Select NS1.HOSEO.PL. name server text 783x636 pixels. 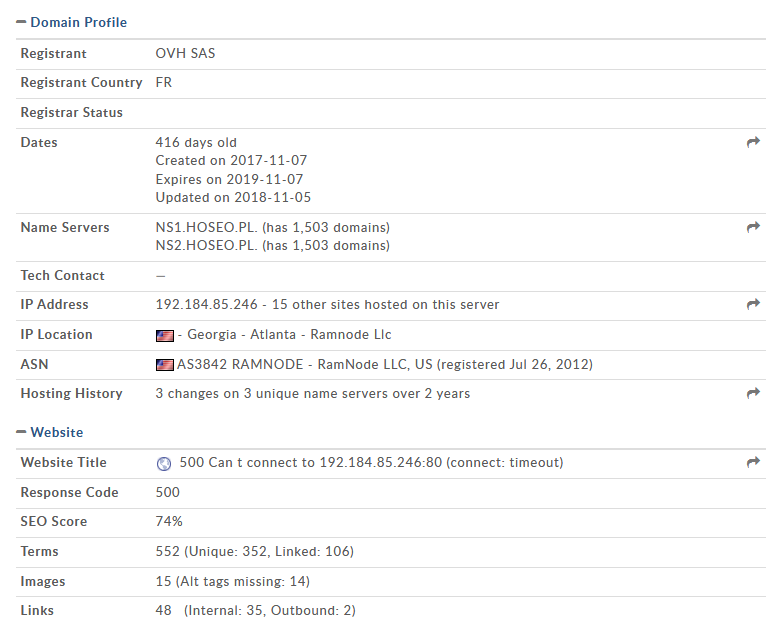pos(206,228)
